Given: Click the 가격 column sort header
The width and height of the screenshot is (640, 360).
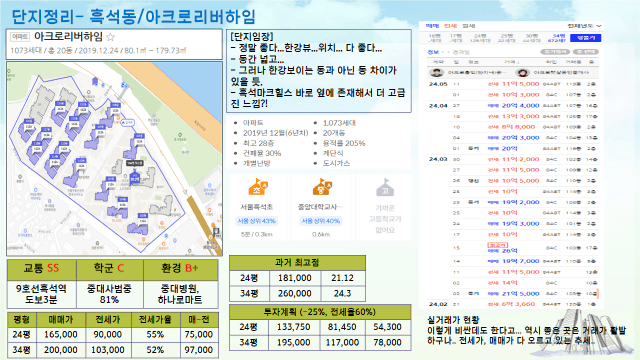Looking at the screenshot, I should point(511,62).
